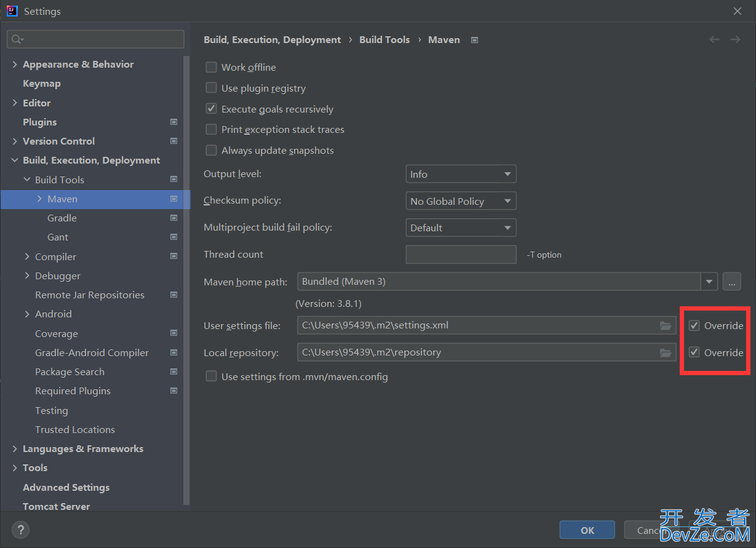The image size is (756, 548).
Task: Click the project-level marker icon beside Gant
Action: pos(174,237)
